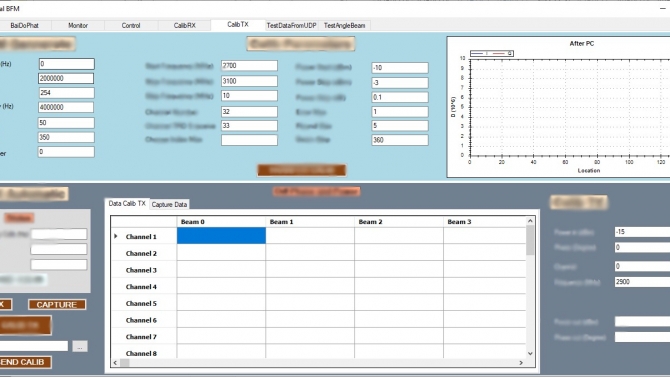Click the table's vertical scrollbar up arrow
The image size is (670, 377).
(530, 221)
